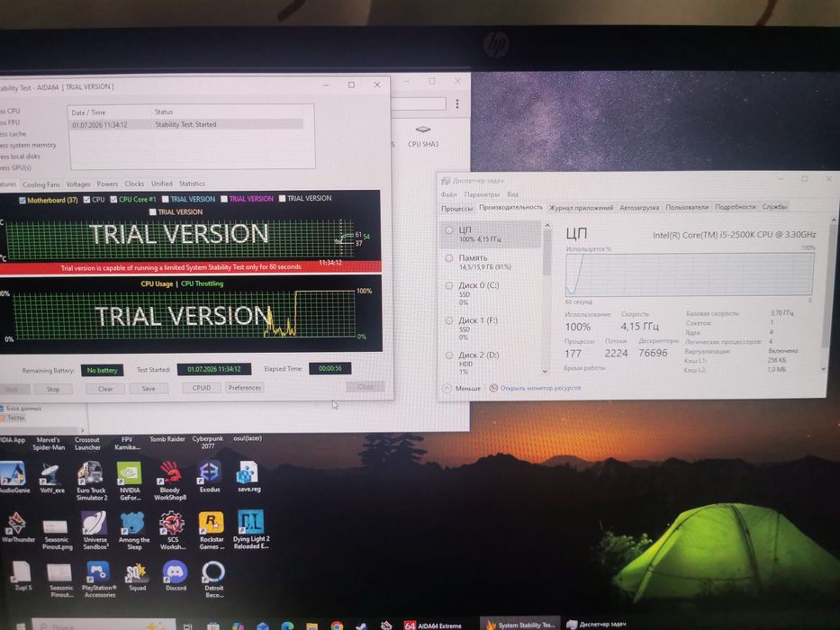Open the Пользователи tab

(x=687, y=207)
